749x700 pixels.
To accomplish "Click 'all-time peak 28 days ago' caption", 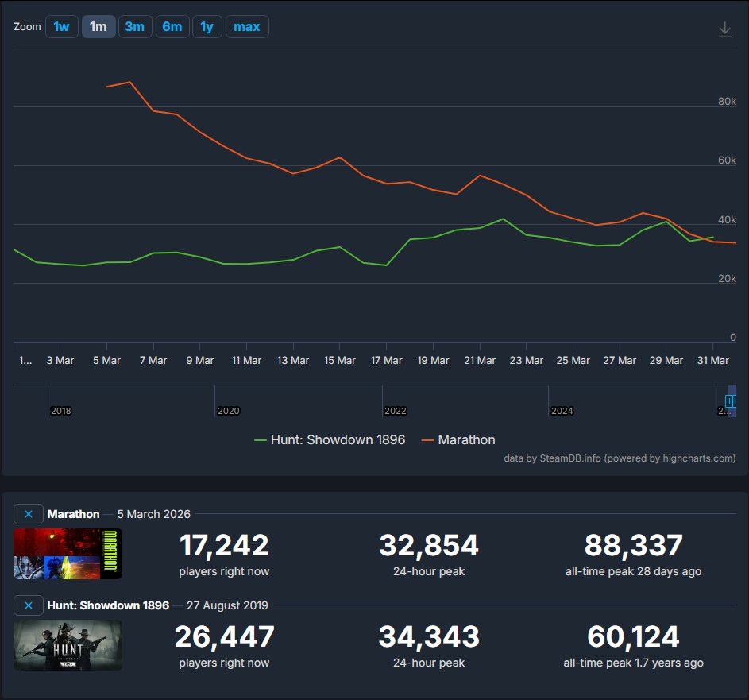I will [633, 571].
